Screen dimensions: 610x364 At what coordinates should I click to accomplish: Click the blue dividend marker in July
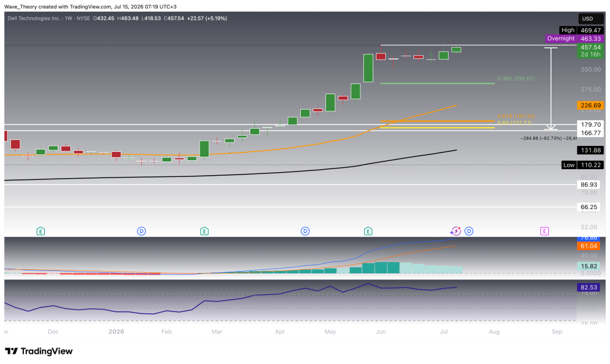(x=469, y=231)
